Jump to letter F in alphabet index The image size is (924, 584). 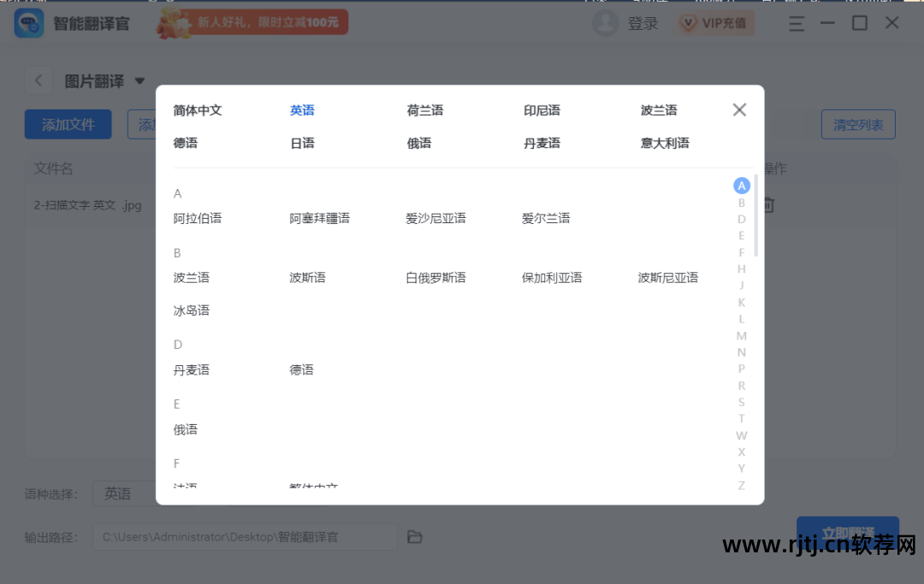[x=741, y=252]
